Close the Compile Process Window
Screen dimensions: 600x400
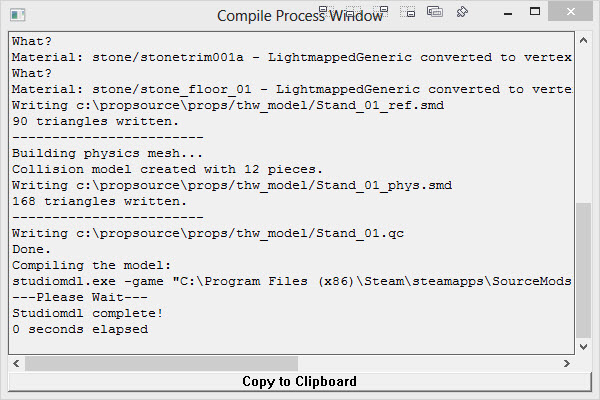point(571,11)
